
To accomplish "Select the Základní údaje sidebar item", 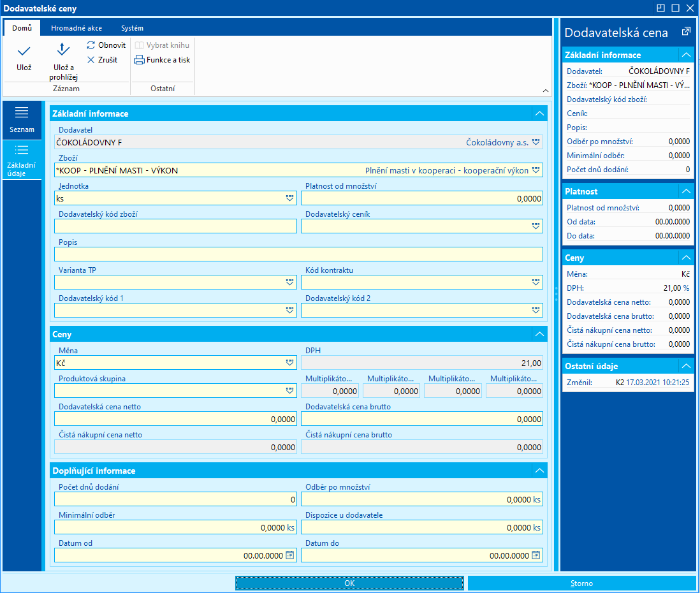I will tap(22, 159).
